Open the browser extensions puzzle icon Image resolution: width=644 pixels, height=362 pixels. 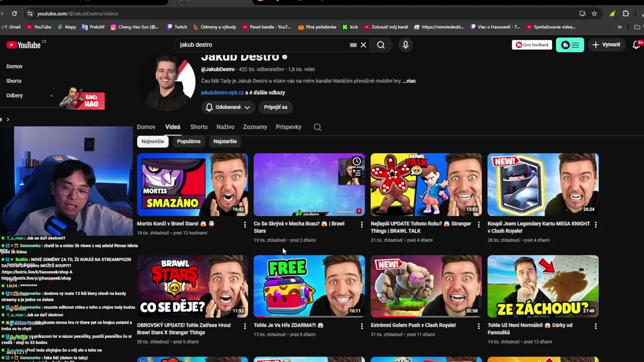pos(626,14)
